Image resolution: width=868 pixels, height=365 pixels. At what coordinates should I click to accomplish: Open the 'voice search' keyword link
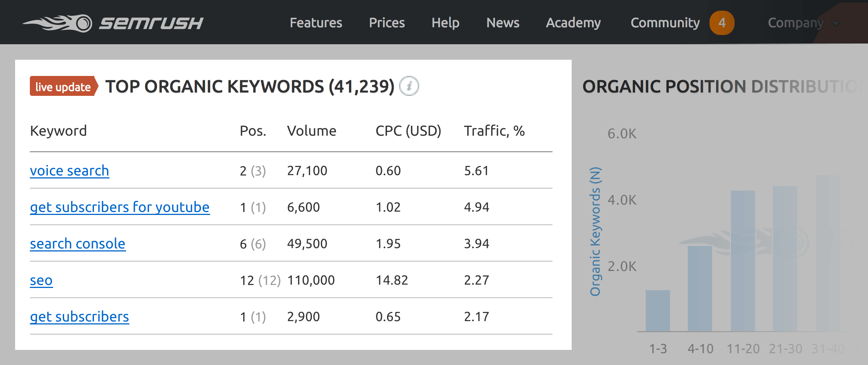click(69, 171)
